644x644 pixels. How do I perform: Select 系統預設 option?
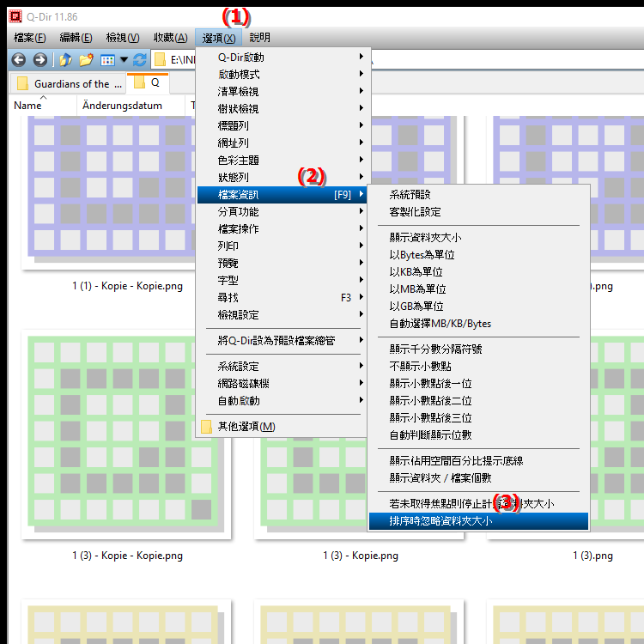click(x=478, y=195)
